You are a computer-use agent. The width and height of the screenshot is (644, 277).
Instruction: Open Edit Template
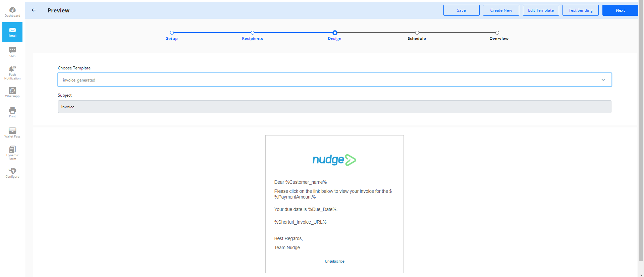(x=541, y=10)
